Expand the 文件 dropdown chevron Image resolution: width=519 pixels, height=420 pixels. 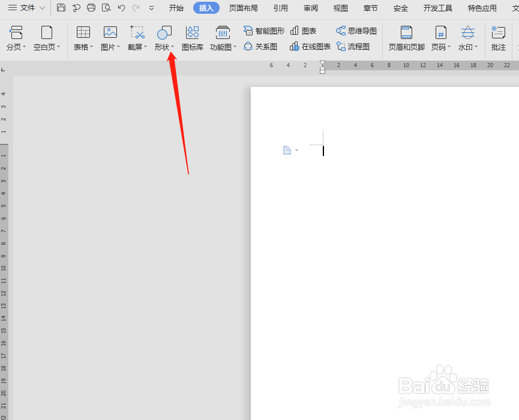43,8
